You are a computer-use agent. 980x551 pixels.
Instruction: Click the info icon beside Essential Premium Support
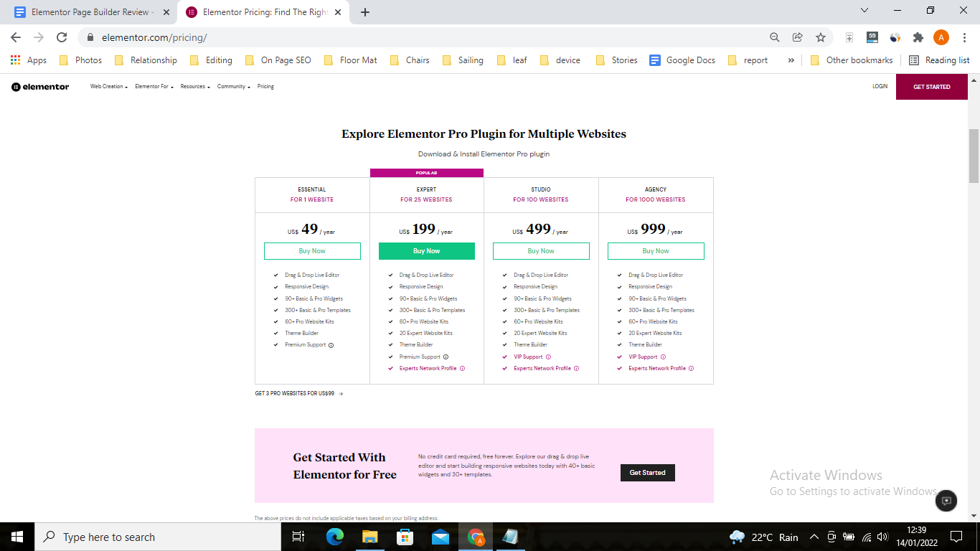(331, 345)
